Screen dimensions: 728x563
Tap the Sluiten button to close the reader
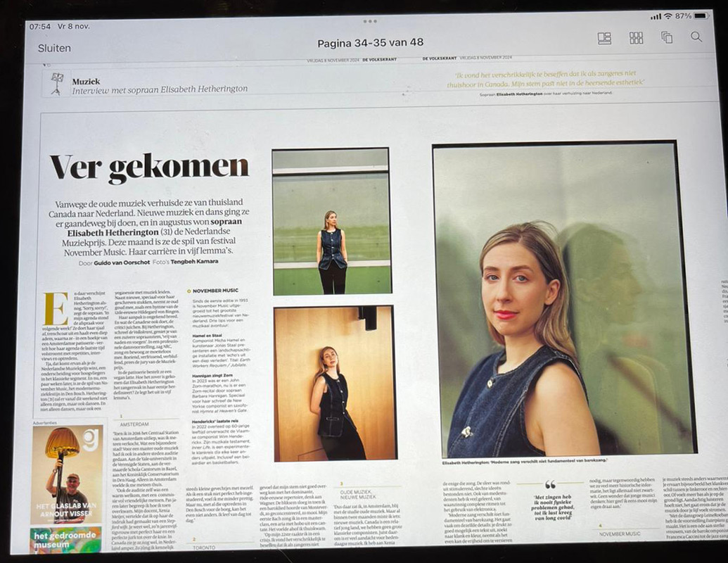[54, 48]
